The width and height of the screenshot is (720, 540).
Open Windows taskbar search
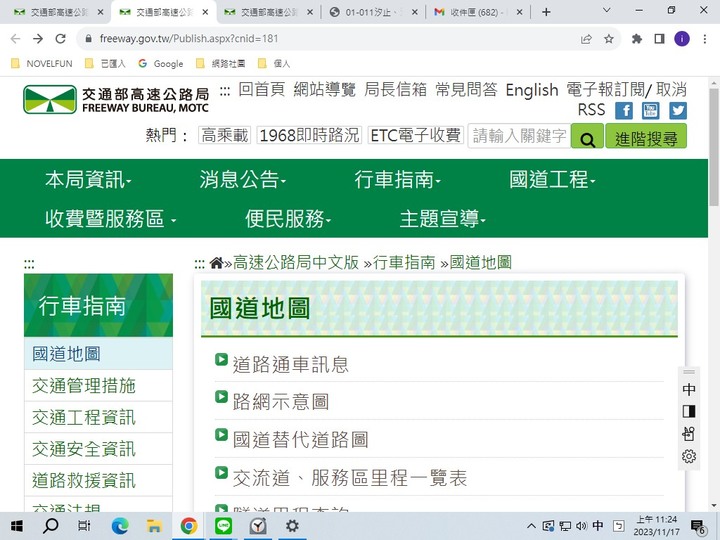pos(51,526)
